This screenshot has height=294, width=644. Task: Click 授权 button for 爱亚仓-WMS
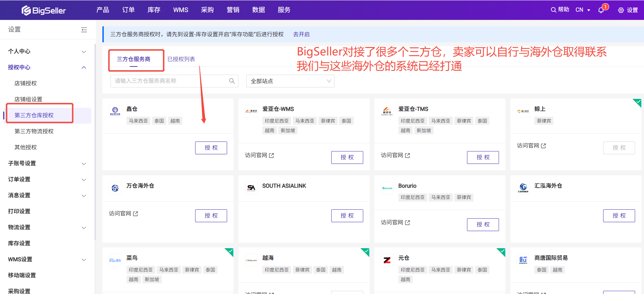[x=347, y=157]
